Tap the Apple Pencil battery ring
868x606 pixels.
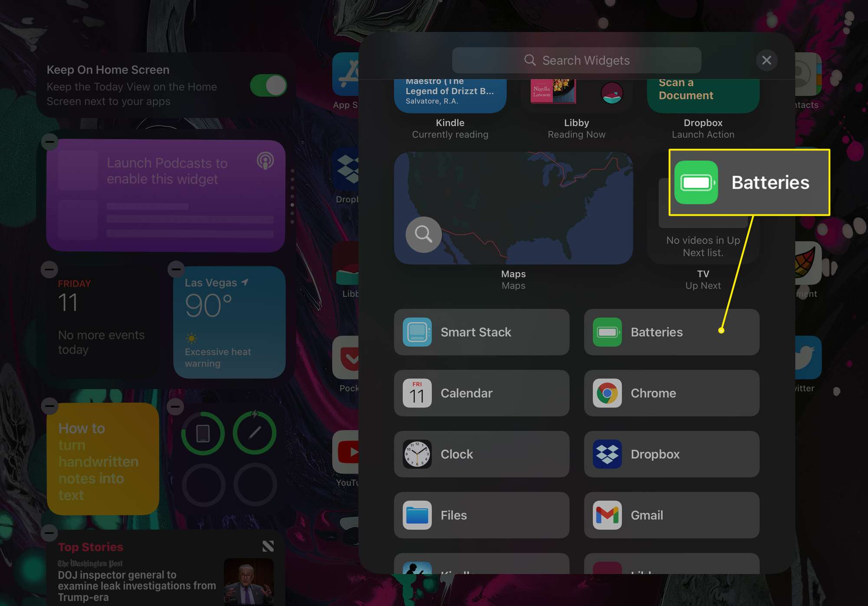tap(255, 433)
